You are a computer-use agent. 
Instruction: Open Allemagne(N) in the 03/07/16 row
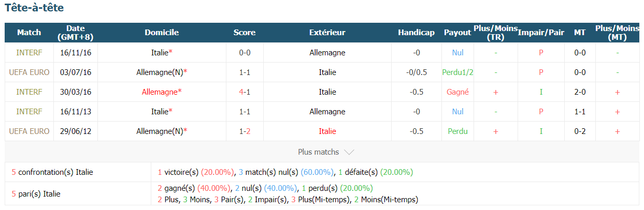160,72
